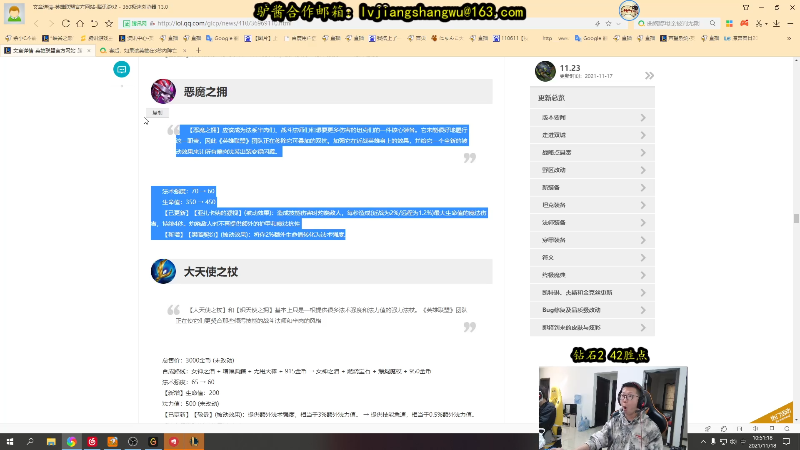The width and height of the screenshot is (800, 450).
Task: Click the chevron on the 符文 row
Action: (643, 258)
